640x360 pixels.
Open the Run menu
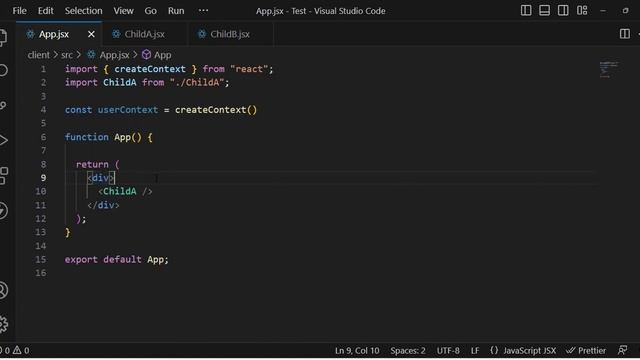(x=176, y=11)
